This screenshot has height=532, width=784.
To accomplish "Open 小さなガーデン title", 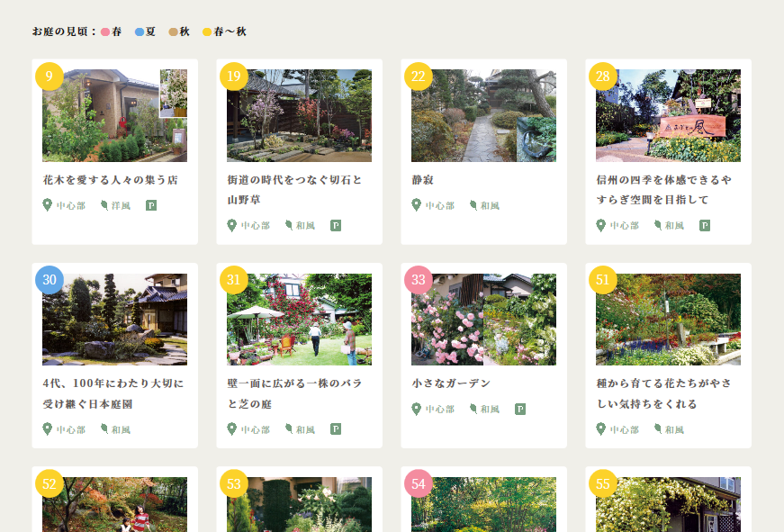I will click(451, 383).
